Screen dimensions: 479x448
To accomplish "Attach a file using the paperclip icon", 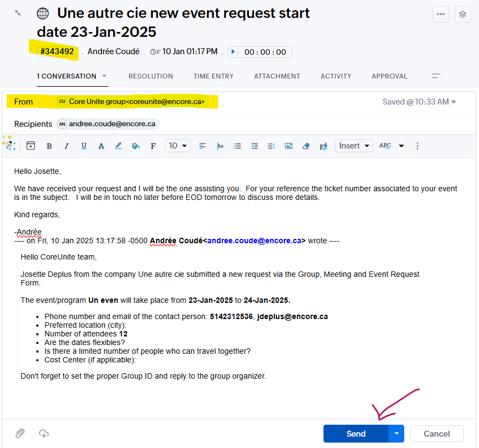I will pos(20,433).
